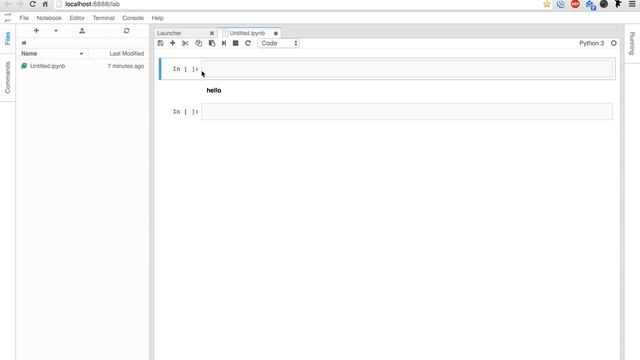
Task: Open the black round extension icon
Action: tap(604, 4)
